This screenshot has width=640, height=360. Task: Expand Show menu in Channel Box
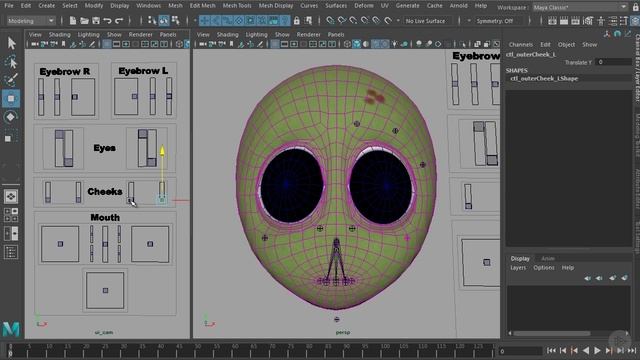[589, 44]
